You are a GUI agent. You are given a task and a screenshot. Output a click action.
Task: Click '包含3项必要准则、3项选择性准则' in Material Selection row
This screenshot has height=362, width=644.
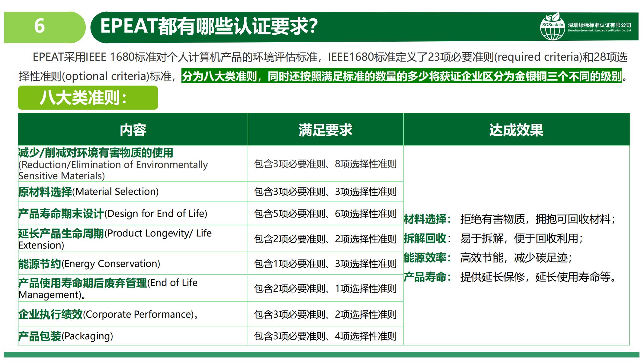coord(325,192)
